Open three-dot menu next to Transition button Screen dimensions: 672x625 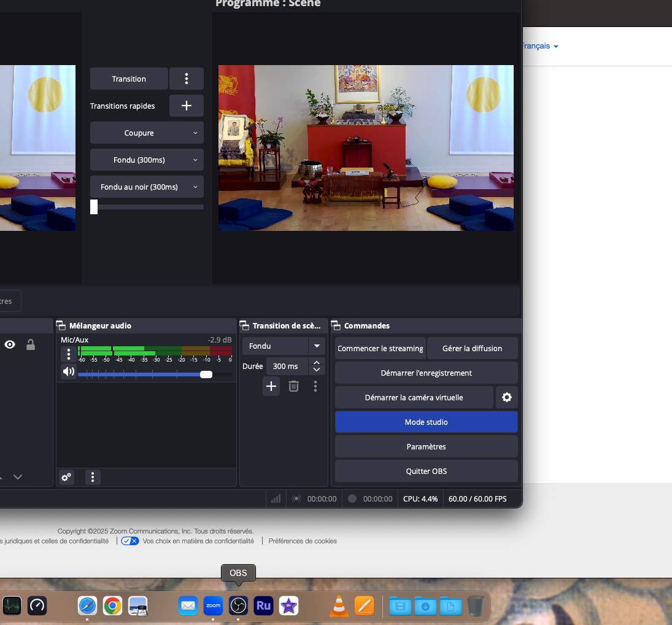(187, 79)
